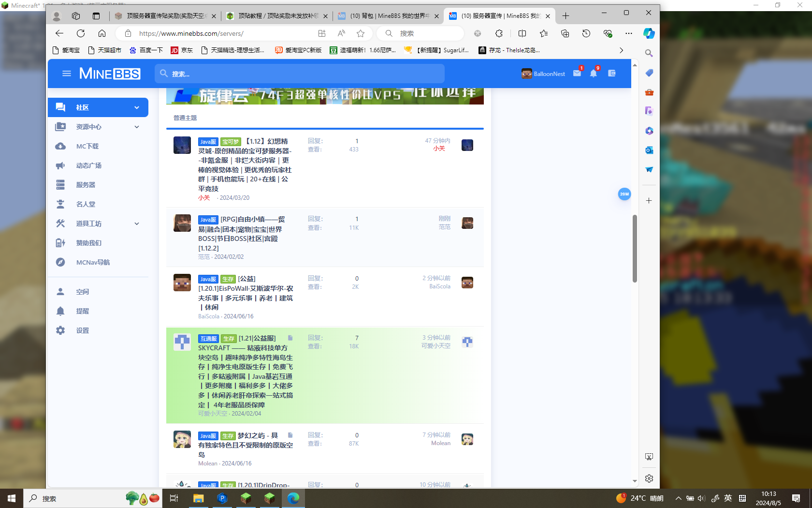
Task: Open BalloonNest user profile menu
Action: (543, 74)
